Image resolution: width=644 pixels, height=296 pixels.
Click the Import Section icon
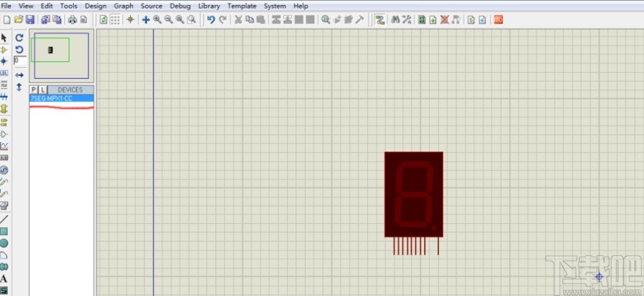point(45,20)
